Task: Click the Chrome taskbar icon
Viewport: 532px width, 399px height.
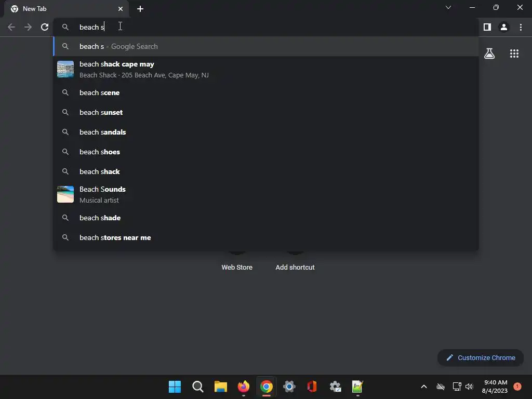Action: 267,387
